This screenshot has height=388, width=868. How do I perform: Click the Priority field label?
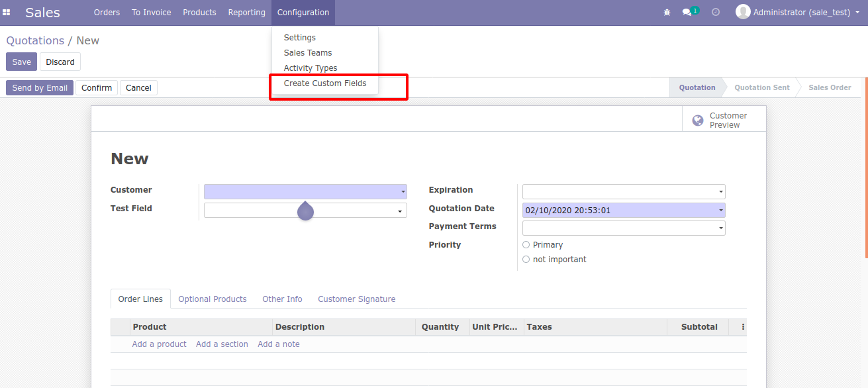445,245
